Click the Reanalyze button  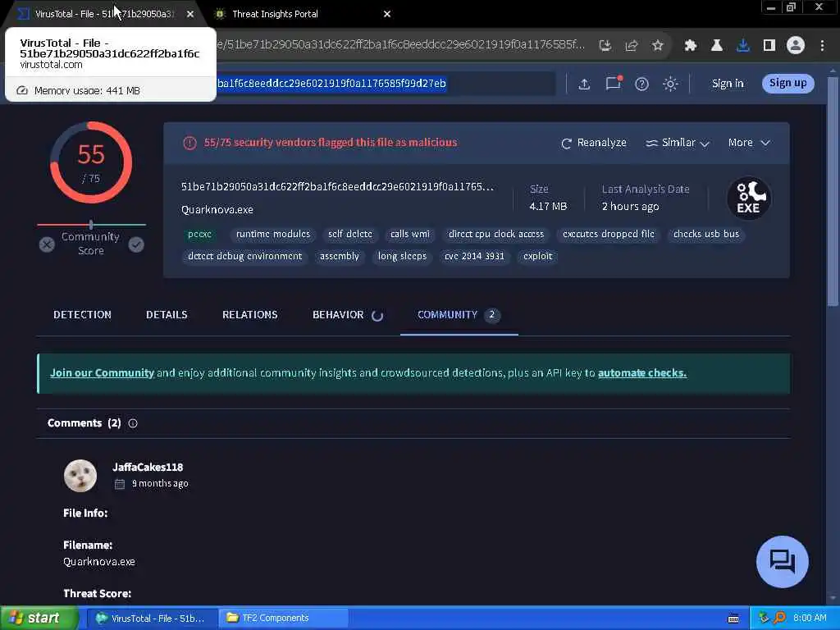[x=594, y=143]
